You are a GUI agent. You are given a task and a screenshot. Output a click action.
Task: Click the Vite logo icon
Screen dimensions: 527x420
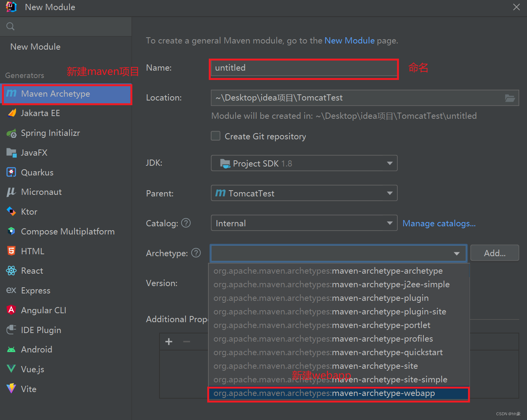coord(12,389)
